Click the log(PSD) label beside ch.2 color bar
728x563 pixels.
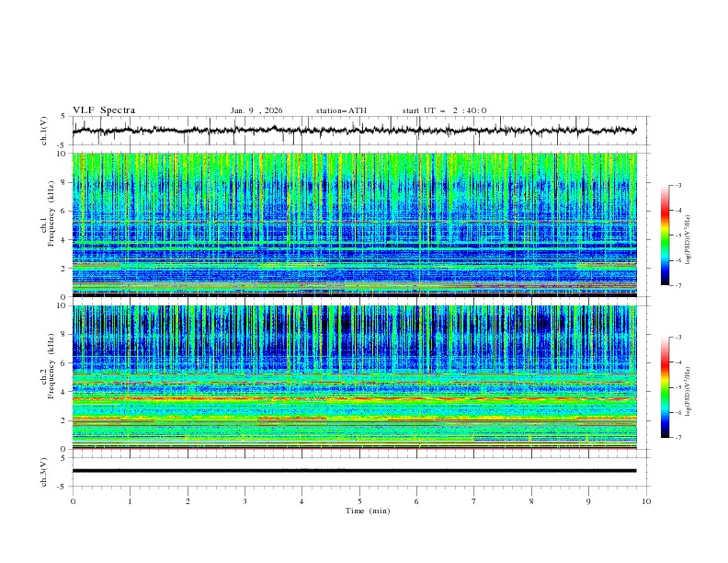click(688, 392)
